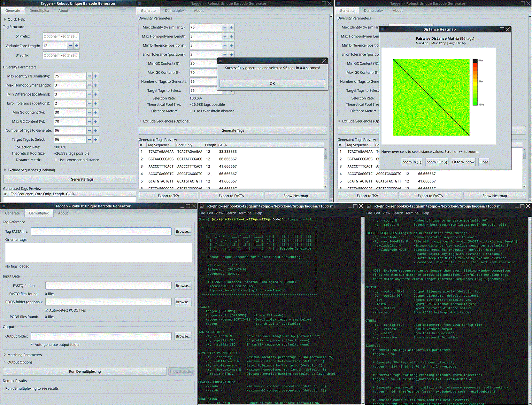Image resolution: width=532 pixels, height=405 pixels.
Task: Increase Max Identity in middle Taggen window
Action: [x=231, y=27]
